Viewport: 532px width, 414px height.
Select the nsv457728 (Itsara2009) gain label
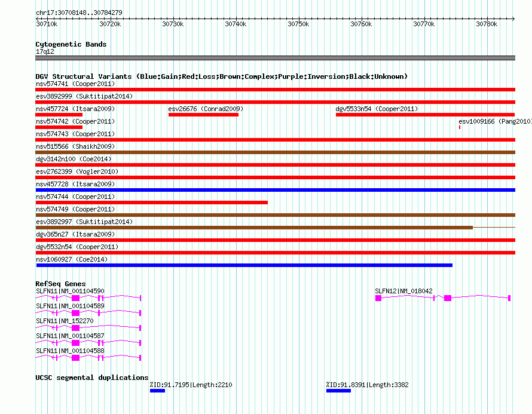coord(75,184)
